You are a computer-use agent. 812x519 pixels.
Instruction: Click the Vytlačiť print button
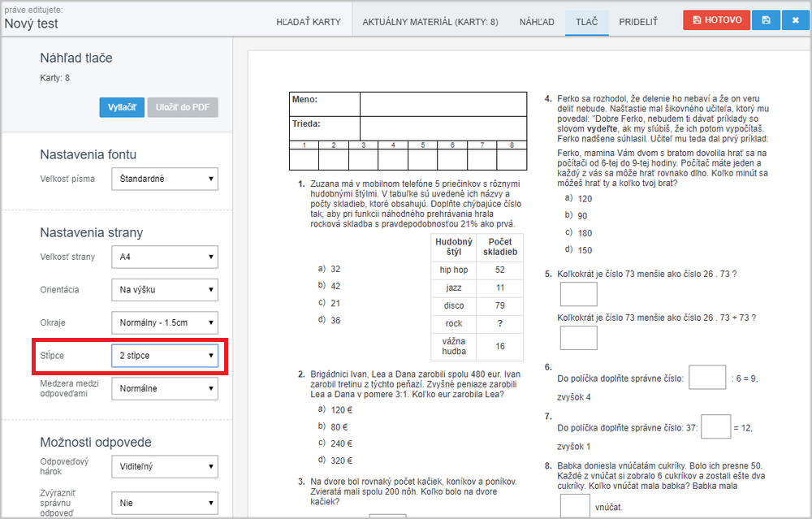[122, 107]
